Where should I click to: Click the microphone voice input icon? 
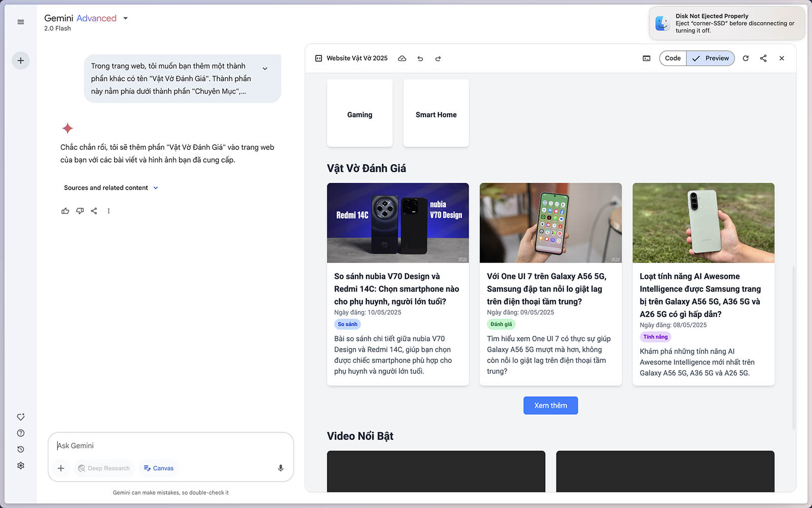(x=281, y=468)
